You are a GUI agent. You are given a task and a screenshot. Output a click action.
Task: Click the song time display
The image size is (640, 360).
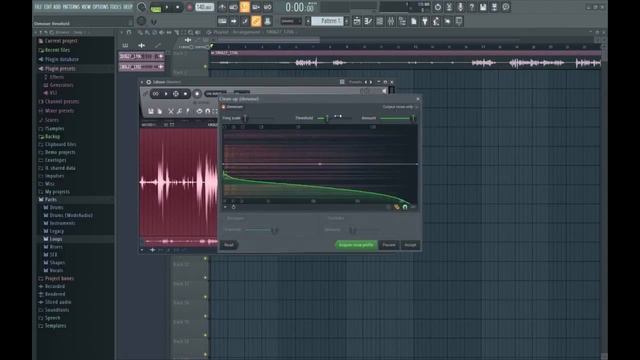click(300, 7)
